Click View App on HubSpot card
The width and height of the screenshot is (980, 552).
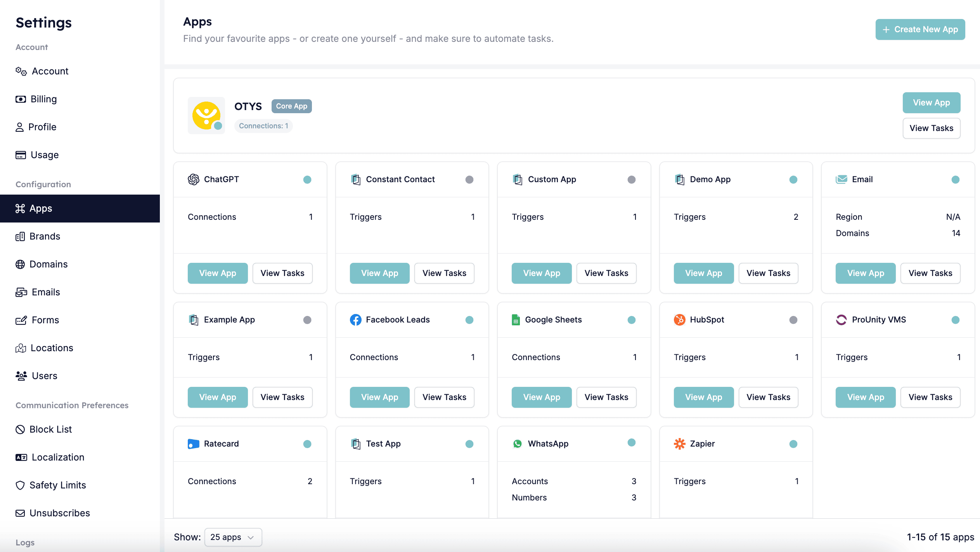(x=704, y=397)
